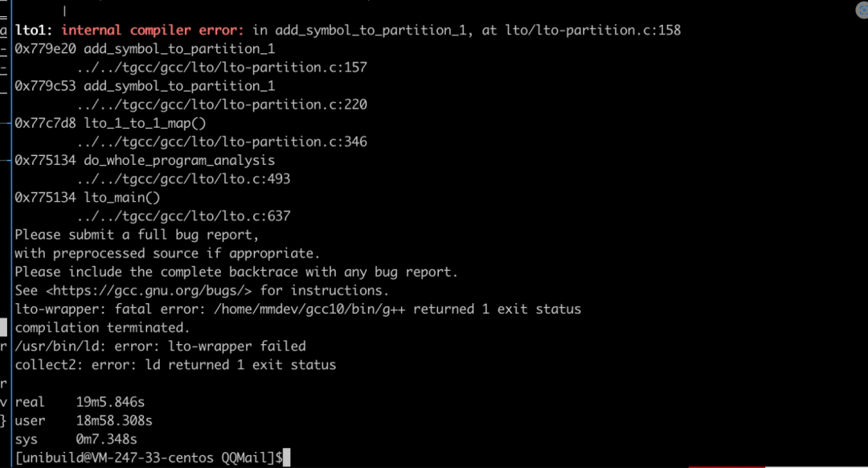868x468 pixels.
Task: Click the 'collect2: error' output line
Action: (175, 365)
